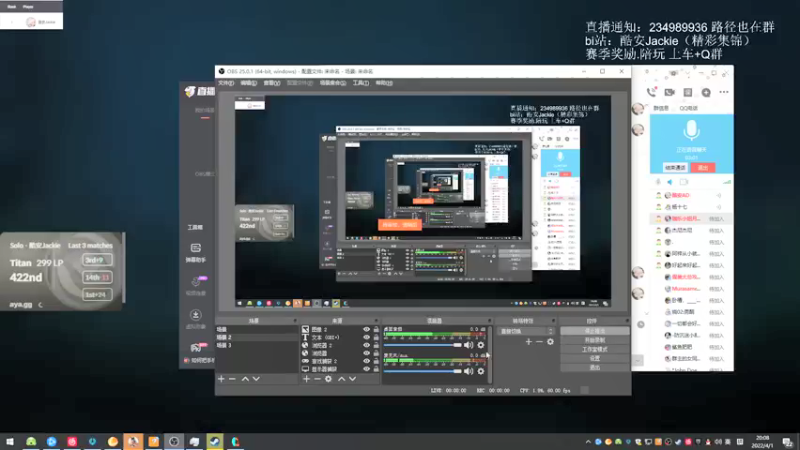Add a scene transition with the plus icon
Viewport: 800px width, 450px height.
(529, 342)
